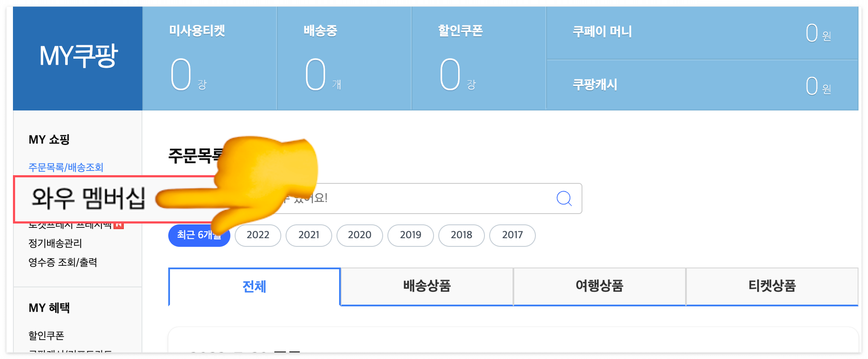Select the 여행상품 tab

click(599, 287)
